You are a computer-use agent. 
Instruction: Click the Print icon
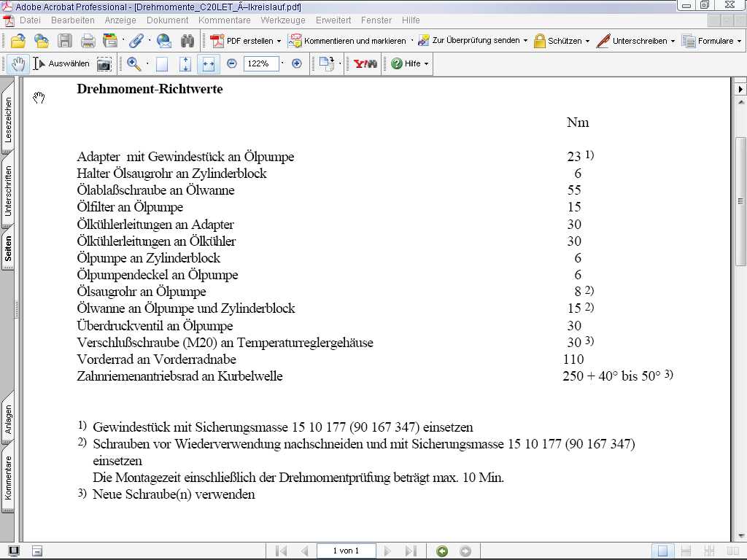click(x=88, y=41)
